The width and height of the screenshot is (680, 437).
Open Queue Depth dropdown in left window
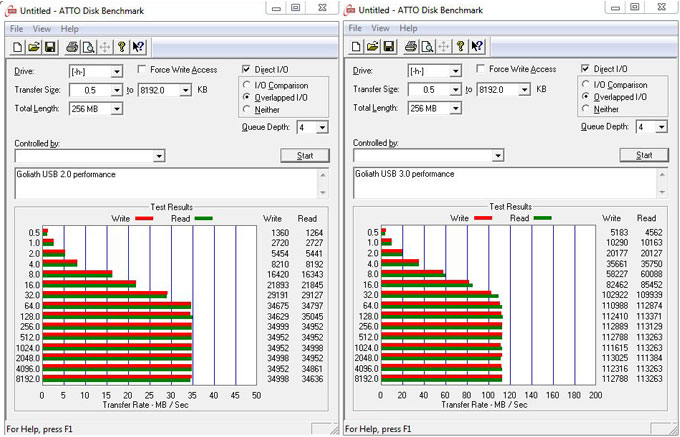click(322, 127)
